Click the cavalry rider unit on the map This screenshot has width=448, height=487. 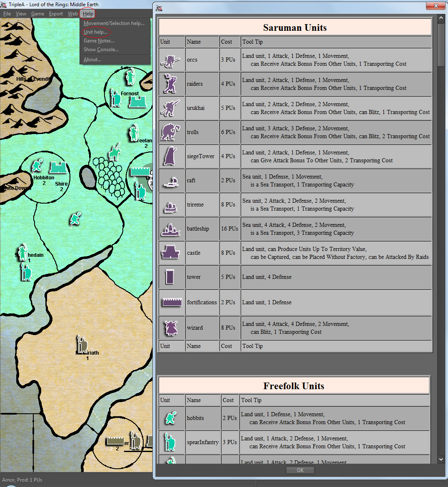coord(114,152)
